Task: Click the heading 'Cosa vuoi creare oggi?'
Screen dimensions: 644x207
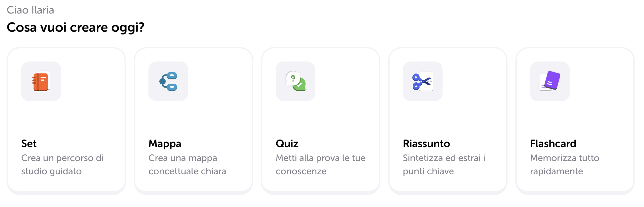Action: (76, 27)
